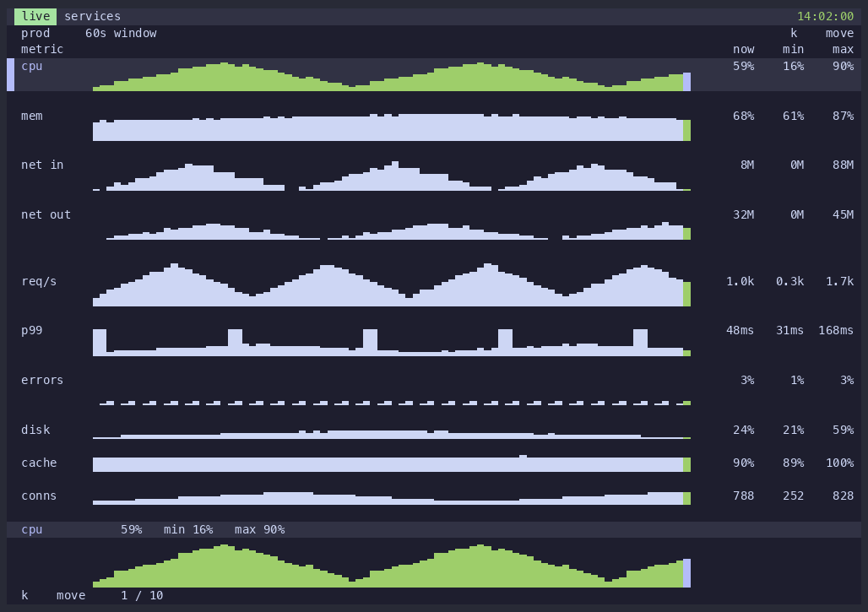868x612 pixels.
Task: Click conns now value 788
Action: pos(743,496)
